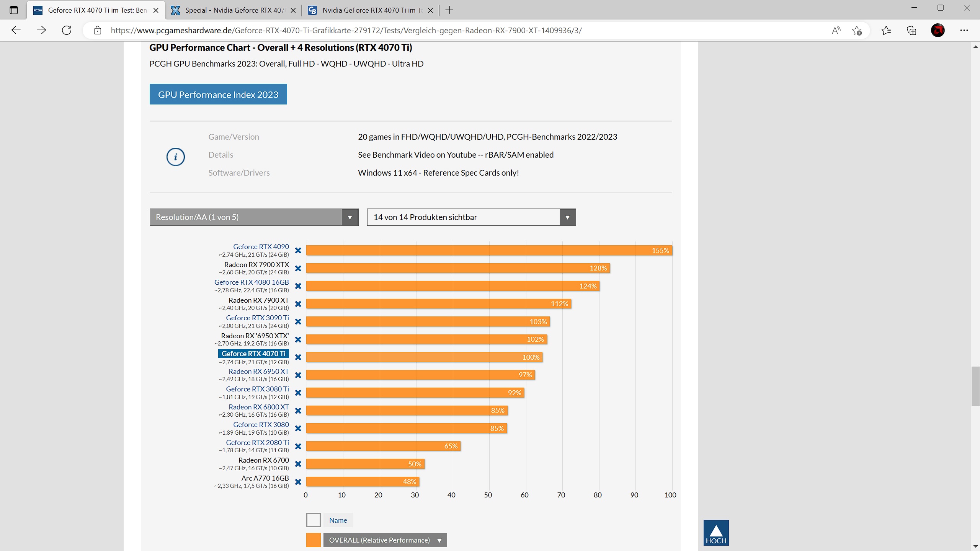This screenshot has width=980, height=551.
Task: Add page to favorites star icon
Action: pyautogui.click(x=857, y=30)
